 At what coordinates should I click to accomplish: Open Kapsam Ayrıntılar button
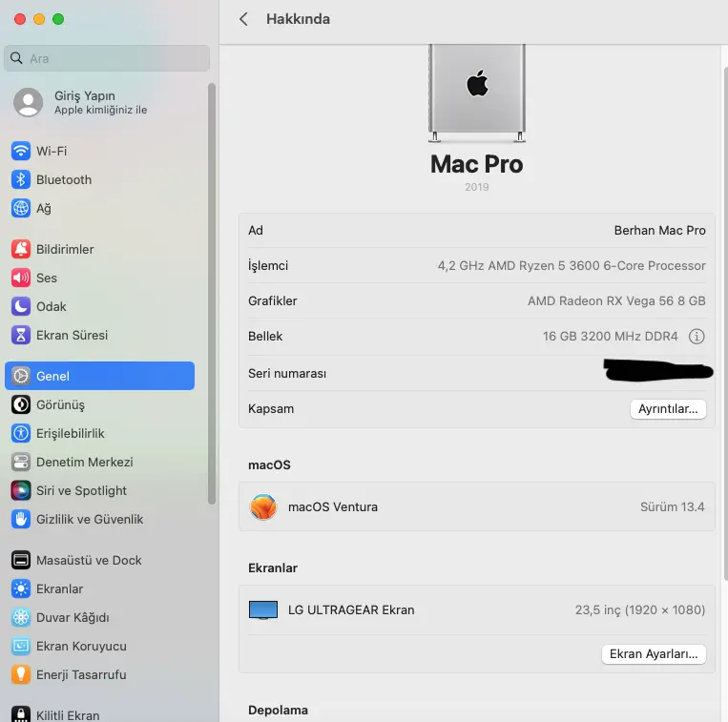pos(668,409)
